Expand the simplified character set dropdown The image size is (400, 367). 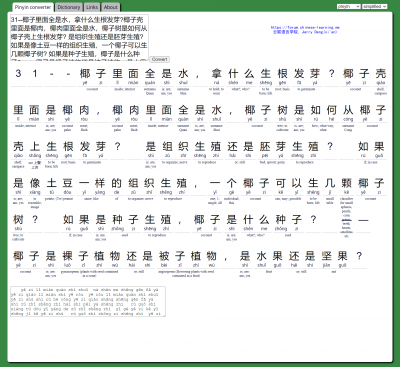pyautogui.click(x=375, y=6)
